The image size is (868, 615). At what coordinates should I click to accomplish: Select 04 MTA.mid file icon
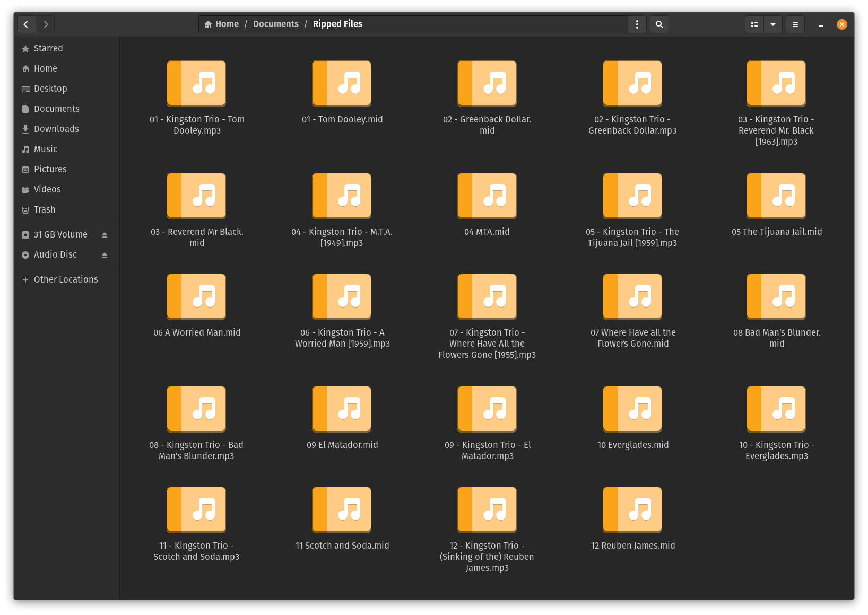(x=487, y=196)
